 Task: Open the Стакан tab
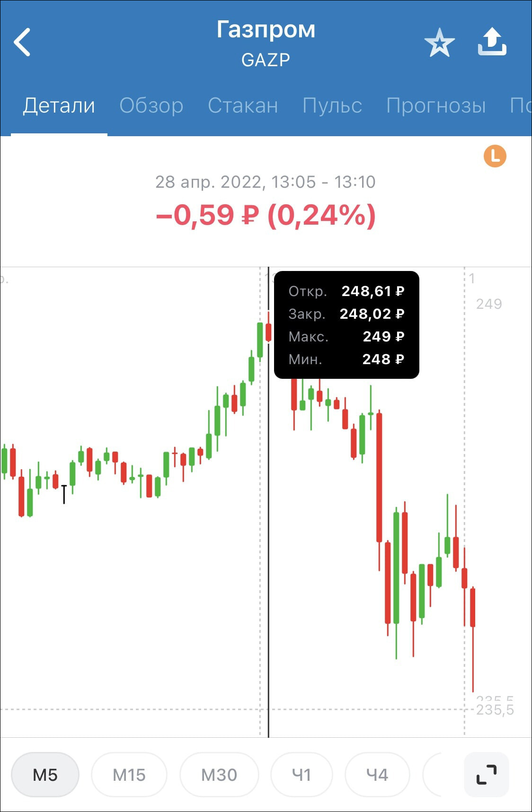pyautogui.click(x=243, y=105)
